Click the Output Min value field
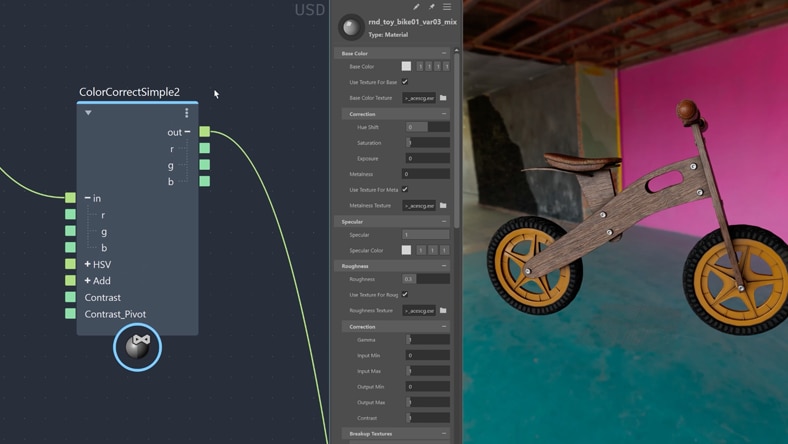The width and height of the screenshot is (788, 444). pos(428,386)
